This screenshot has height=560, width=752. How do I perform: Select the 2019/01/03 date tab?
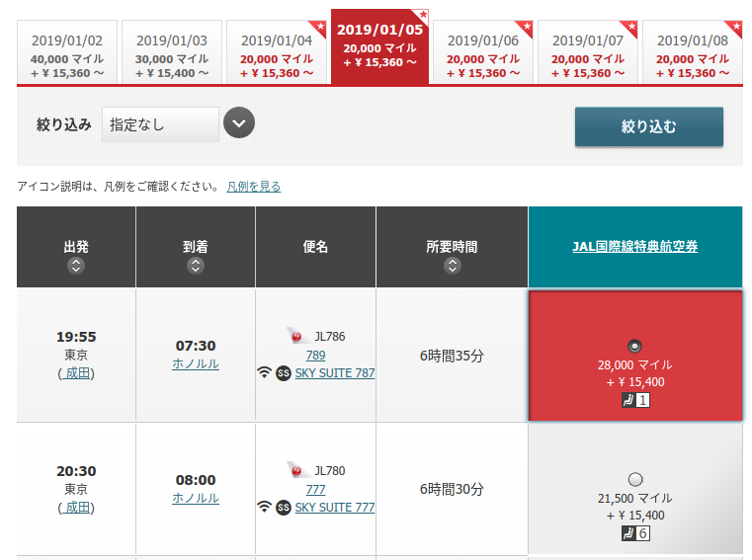tap(172, 52)
